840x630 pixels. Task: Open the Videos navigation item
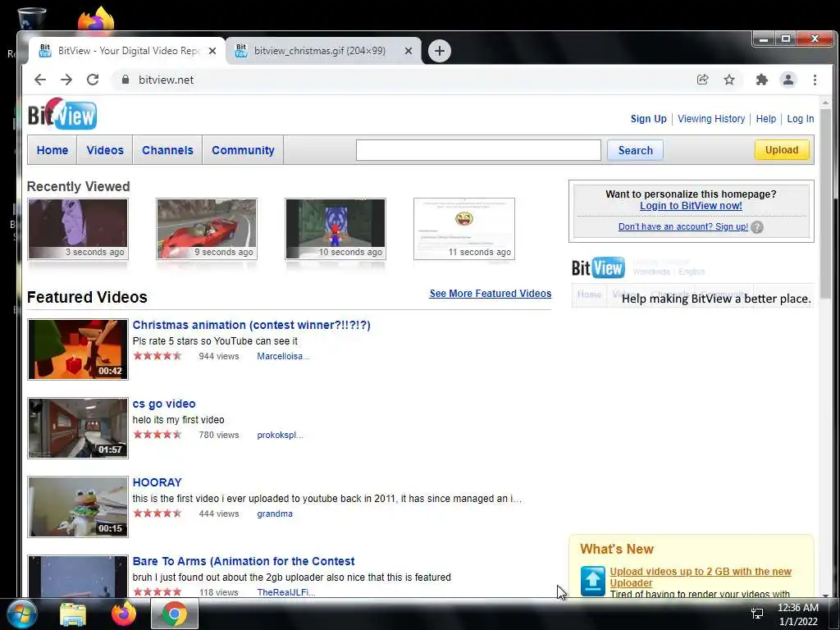point(105,151)
